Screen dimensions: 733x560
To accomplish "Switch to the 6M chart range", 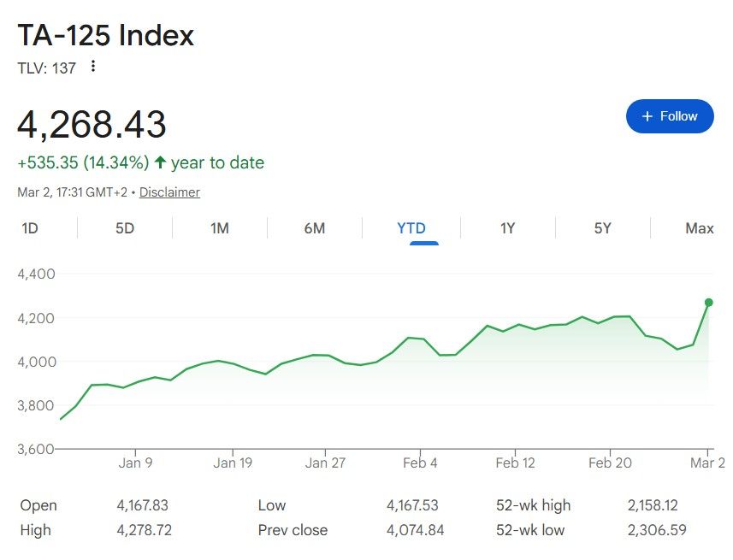I will point(315,228).
